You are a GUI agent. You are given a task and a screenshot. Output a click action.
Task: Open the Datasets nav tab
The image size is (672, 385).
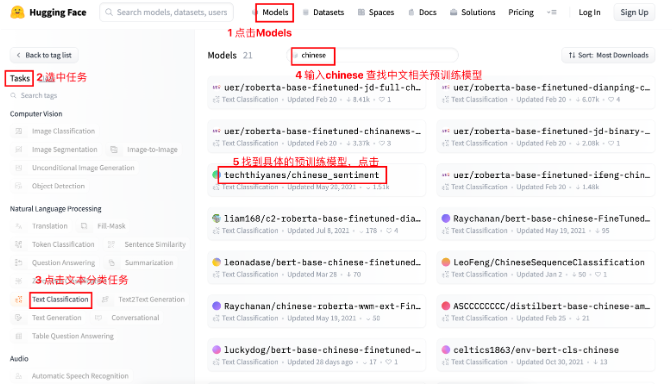(328, 12)
